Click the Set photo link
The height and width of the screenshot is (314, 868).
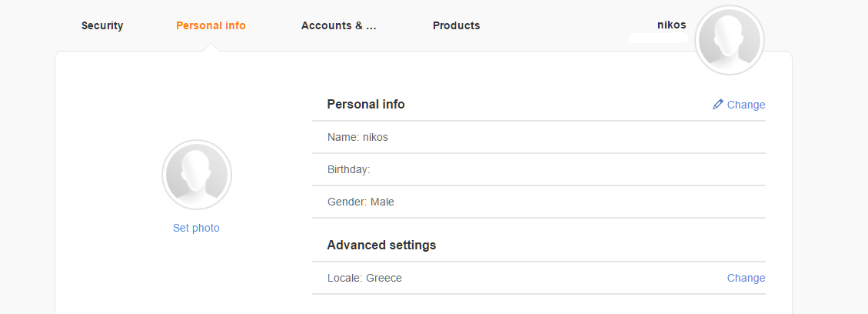pos(196,228)
